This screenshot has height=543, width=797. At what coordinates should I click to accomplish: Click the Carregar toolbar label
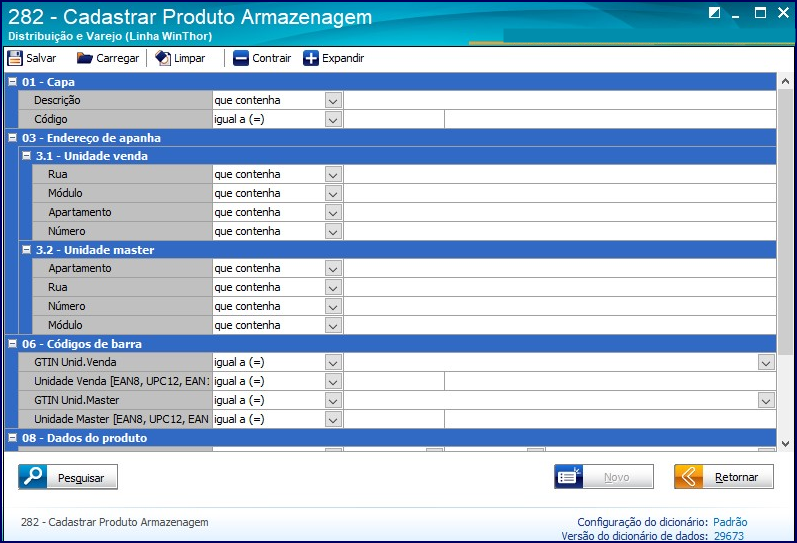pyautogui.click(x=117, y=58)
